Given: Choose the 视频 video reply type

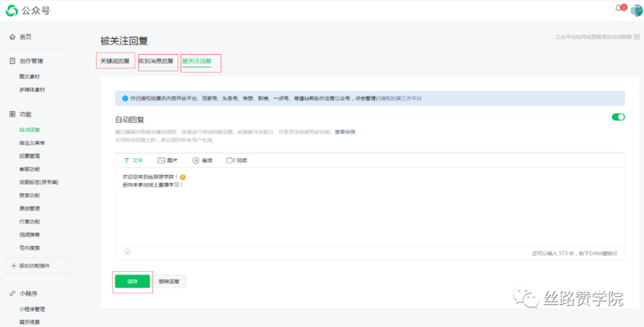Looking at the screenshot, I should point(237,160).
